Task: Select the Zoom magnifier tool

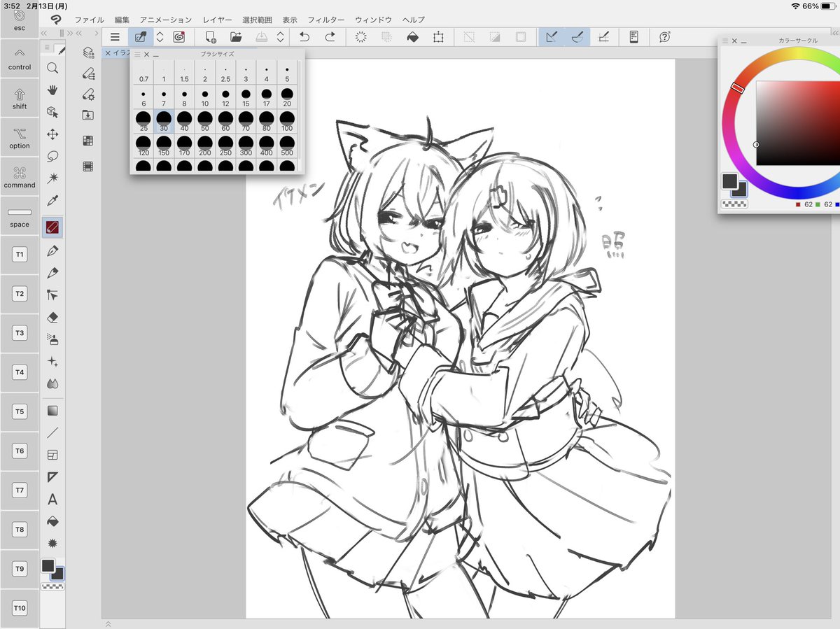Action: [52, 68]
